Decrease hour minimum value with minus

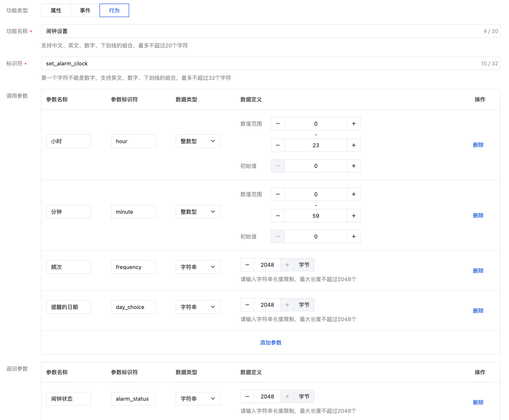(278, 124)
